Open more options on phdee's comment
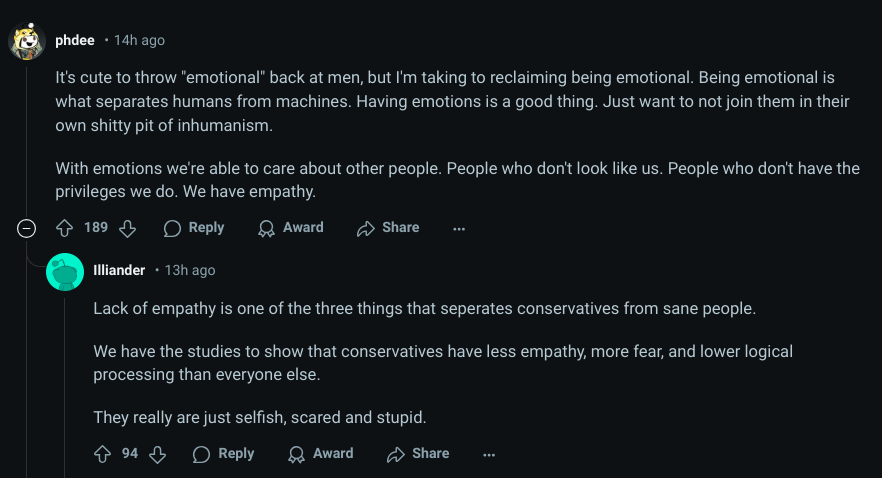This screenshot has height=478, width=882. point(459,228)
